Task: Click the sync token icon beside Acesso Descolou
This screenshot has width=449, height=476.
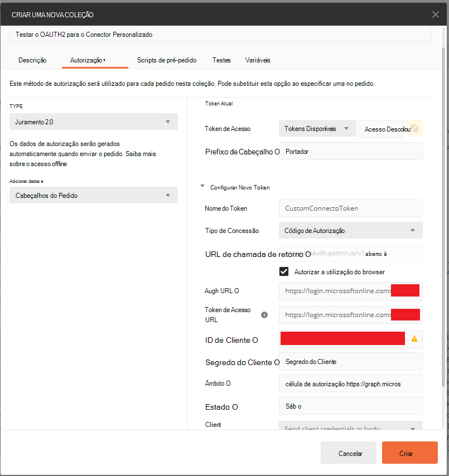Action: 414,128
